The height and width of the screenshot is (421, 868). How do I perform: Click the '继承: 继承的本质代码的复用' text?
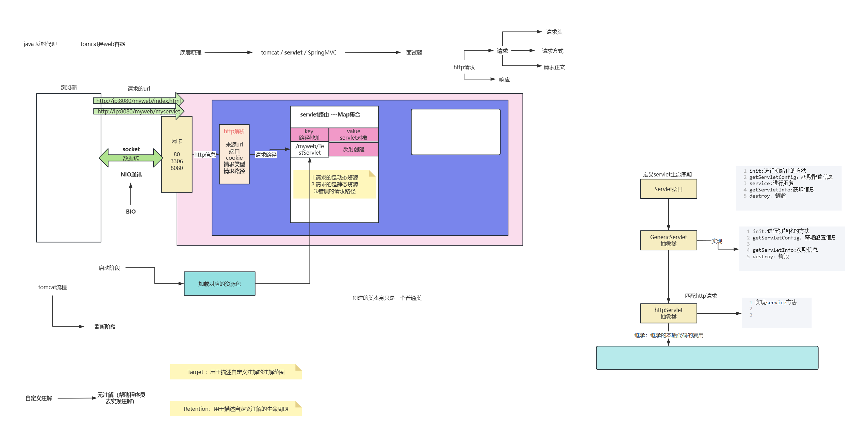tap(669, 335)
